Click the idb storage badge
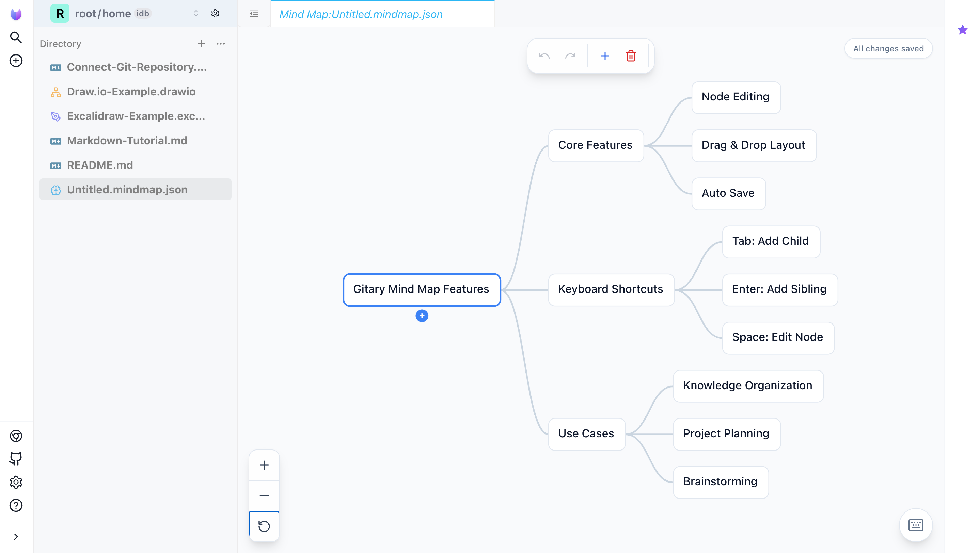The height and width of the screenshot is (553, 980). coord(143,14)
